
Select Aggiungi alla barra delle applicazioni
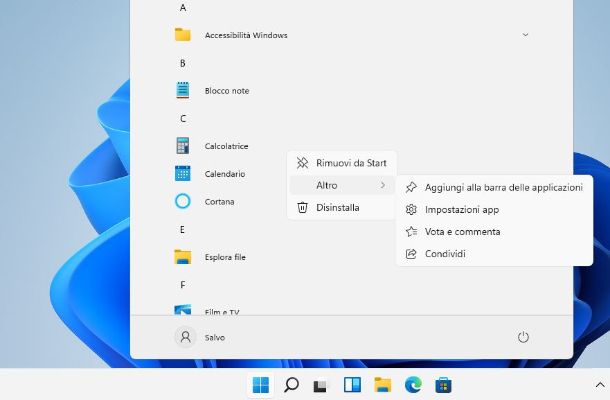(494, 188)
